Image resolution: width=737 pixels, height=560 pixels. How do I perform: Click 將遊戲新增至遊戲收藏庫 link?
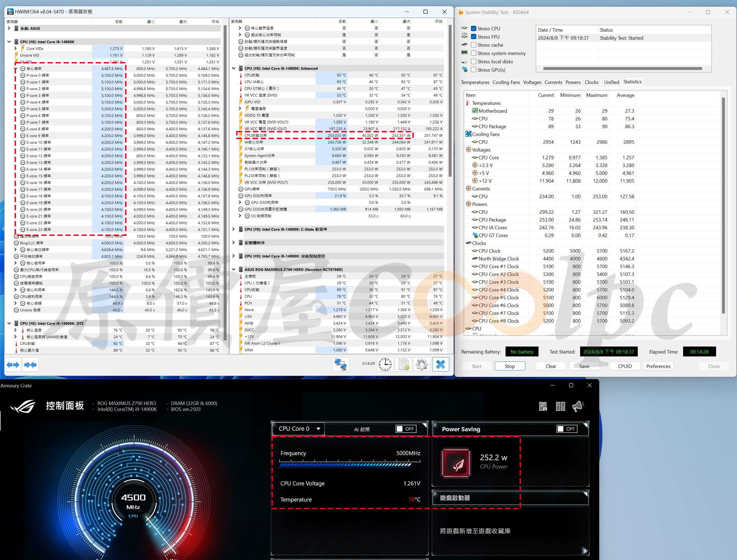pyautogui.click(x=475, y=531)
